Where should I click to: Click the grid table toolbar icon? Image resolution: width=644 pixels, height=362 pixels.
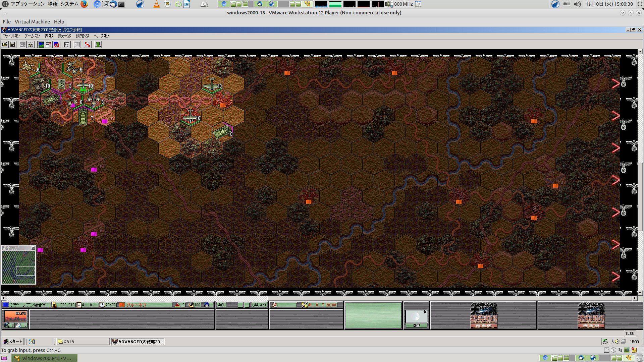(67, 45)
